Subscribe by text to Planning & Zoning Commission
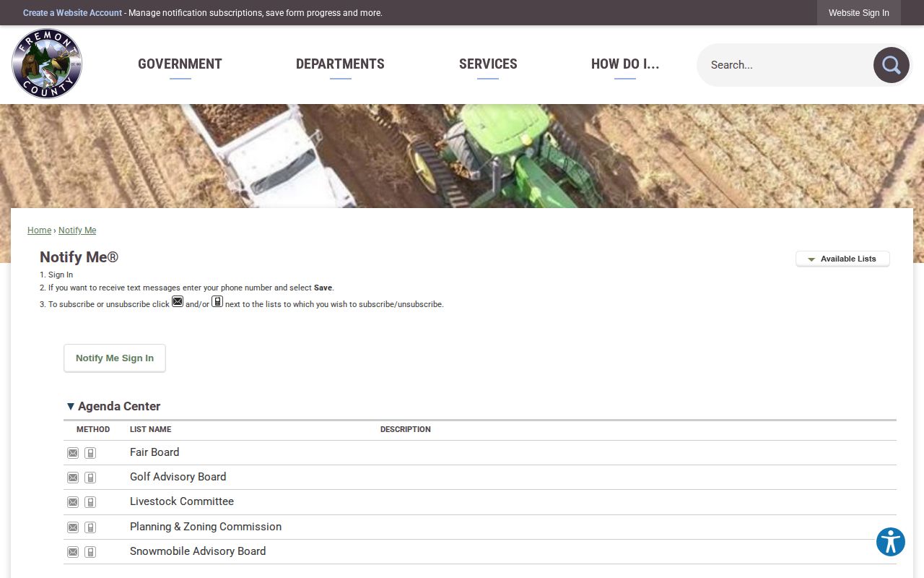 point(90,527)
